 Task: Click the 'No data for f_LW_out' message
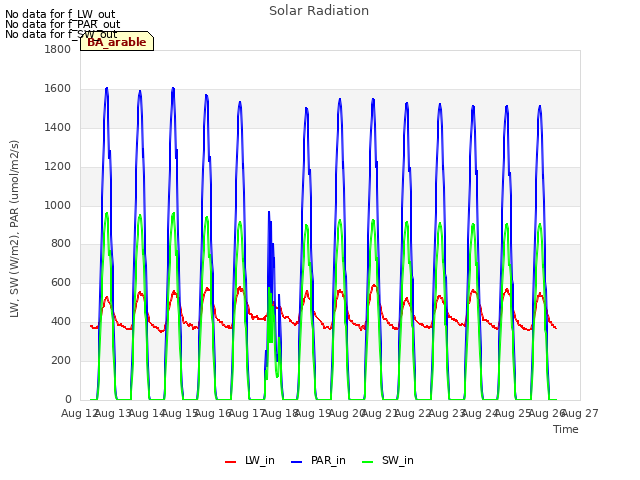tap(60, 14)
